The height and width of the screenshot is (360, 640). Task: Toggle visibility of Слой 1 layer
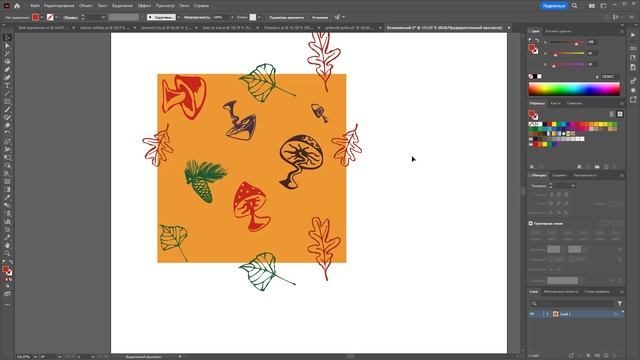pyautogui.click(x=532, y=314)
